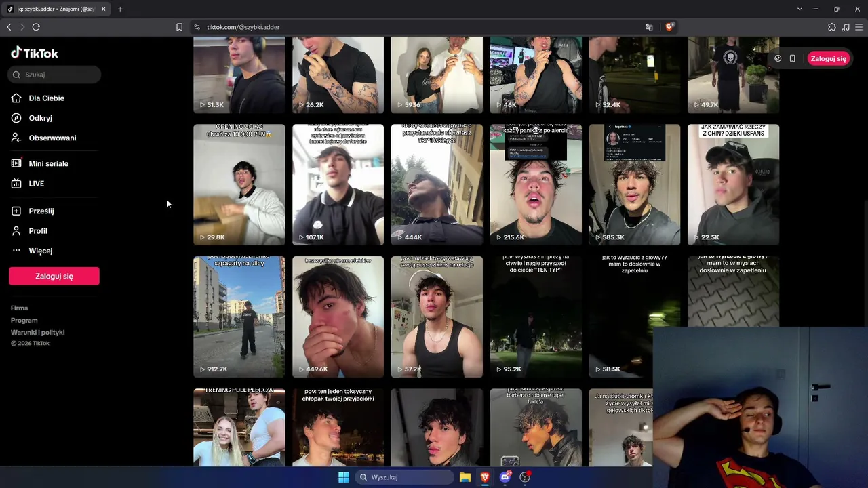
Task: Click the top-right Zaloguj się button
Action: coord(829,58)
